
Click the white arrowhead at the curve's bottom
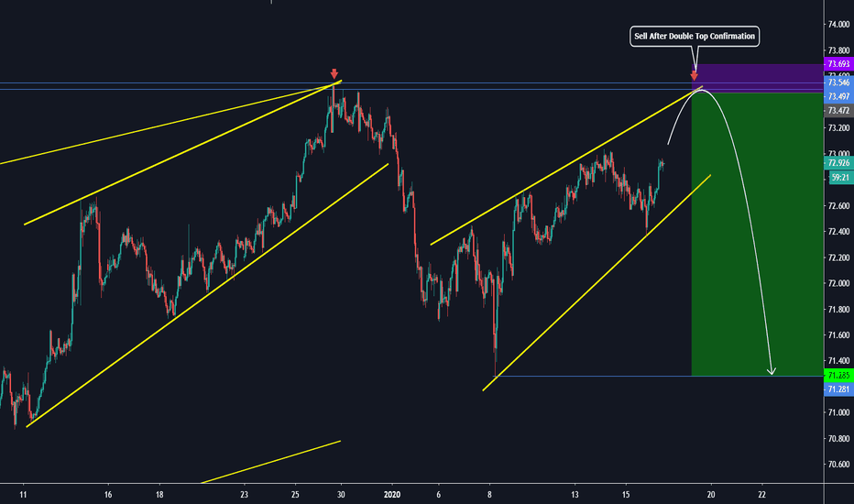[x=772, y=370]
